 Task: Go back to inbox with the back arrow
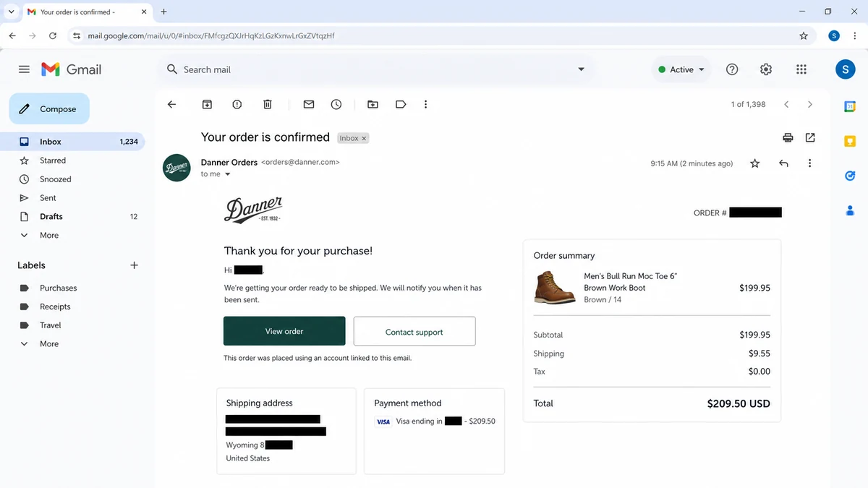(x=171, y=104)
